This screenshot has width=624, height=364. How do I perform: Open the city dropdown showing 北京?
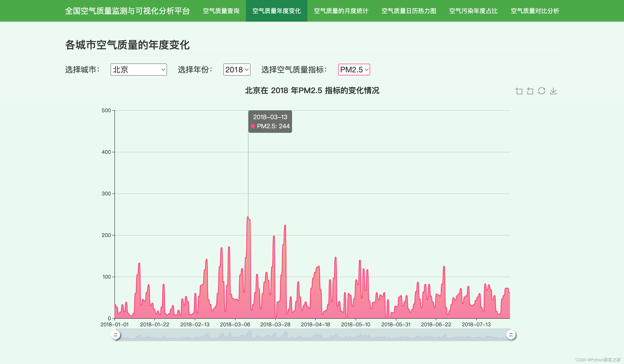point(139,70)
